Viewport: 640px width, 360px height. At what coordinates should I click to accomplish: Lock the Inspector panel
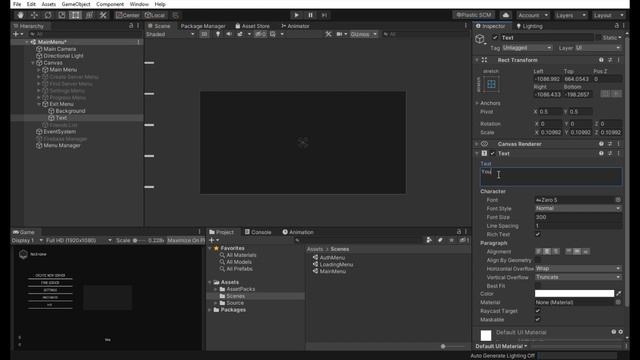617,26
